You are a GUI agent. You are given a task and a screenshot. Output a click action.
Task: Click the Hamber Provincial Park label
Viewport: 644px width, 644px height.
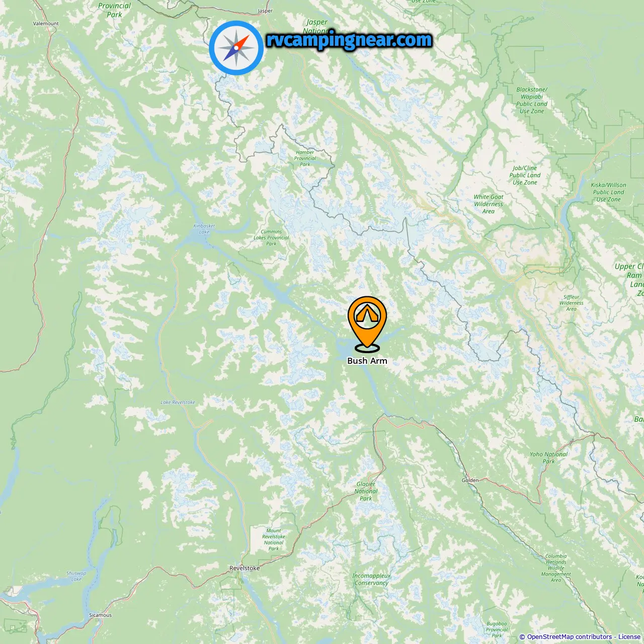point(305,158)
